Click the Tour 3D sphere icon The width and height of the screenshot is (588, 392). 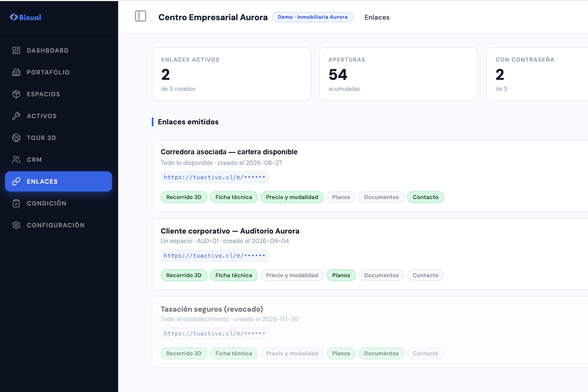pos(16,138)
